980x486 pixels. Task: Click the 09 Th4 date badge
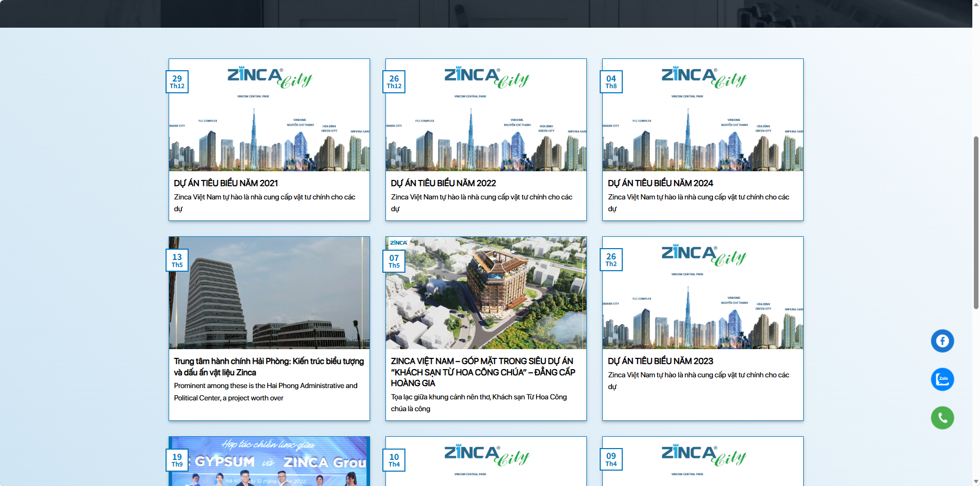[x=611, y=459]
